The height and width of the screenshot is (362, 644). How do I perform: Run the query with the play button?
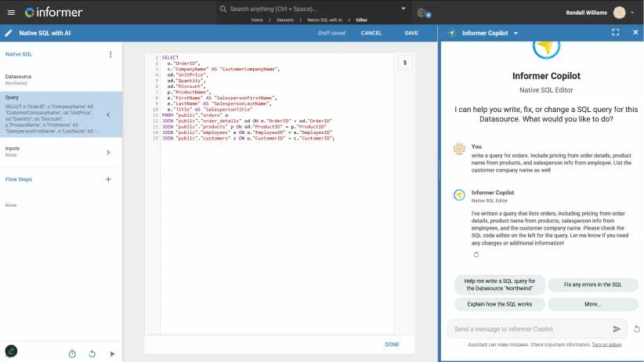(x=112, y=353)
